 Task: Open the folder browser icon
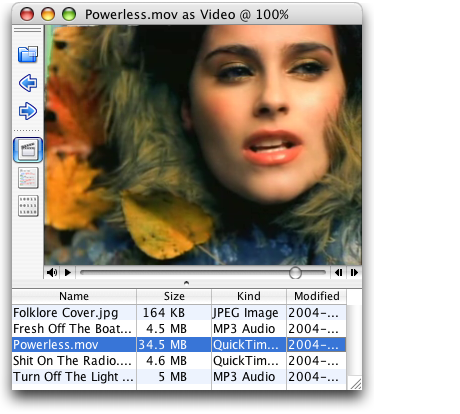tap(28, 54)
